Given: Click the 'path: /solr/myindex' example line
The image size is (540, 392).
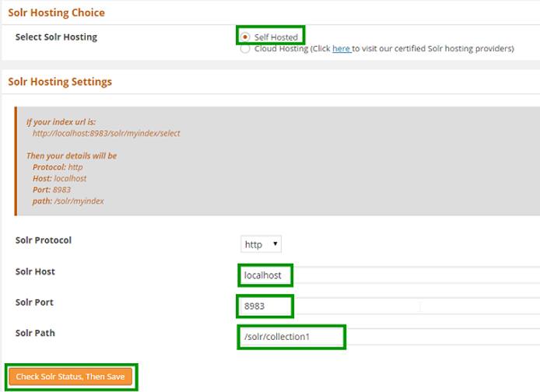Looking at the screenshot, I should tap(68, 201).
